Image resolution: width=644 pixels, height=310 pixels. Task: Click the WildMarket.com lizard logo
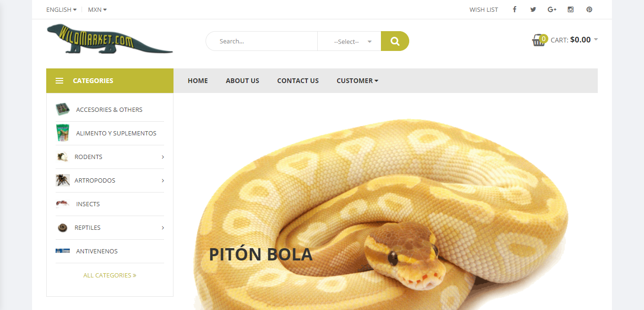(x=110, y=39)
